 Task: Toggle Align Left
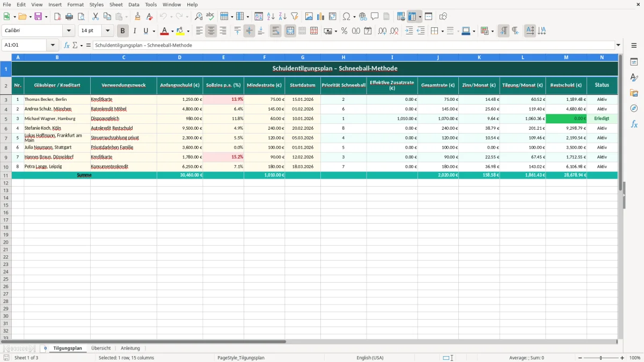(x=199, y=31)
